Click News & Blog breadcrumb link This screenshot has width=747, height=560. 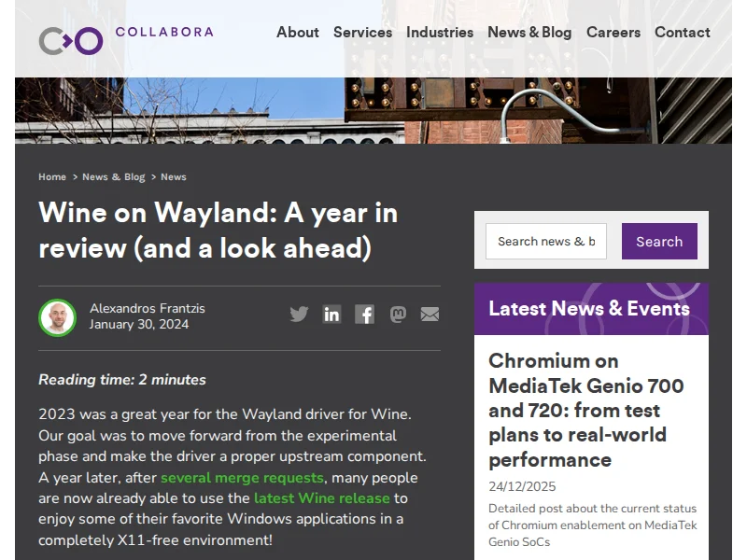pos(113,176)
